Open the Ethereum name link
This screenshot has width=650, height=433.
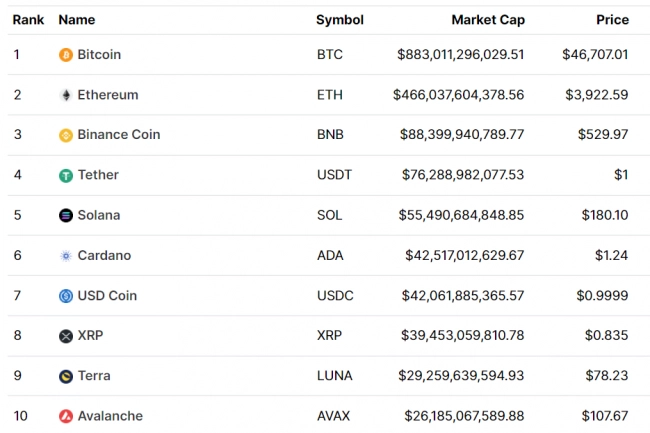click(x=108, y=95)
